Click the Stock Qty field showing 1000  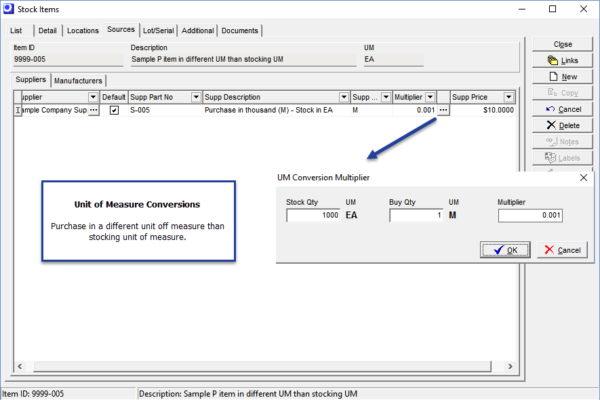[x=313, y=215]
